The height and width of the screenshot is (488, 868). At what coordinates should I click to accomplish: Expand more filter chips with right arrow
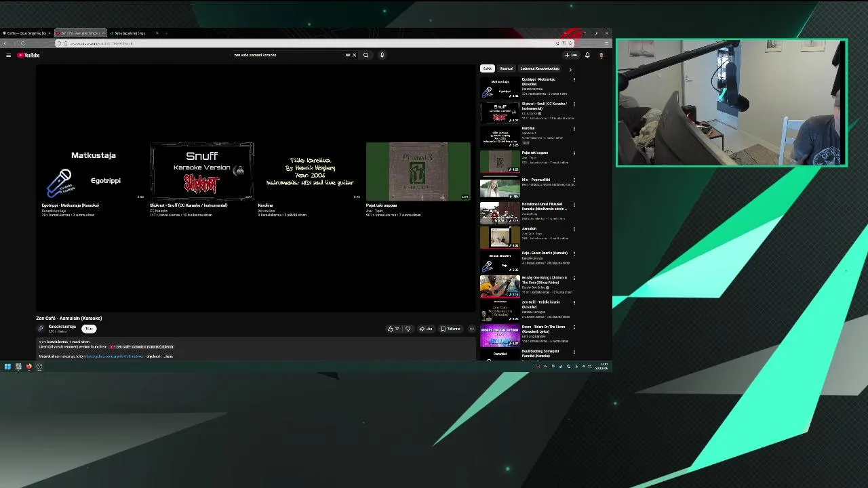pos(570,69)
